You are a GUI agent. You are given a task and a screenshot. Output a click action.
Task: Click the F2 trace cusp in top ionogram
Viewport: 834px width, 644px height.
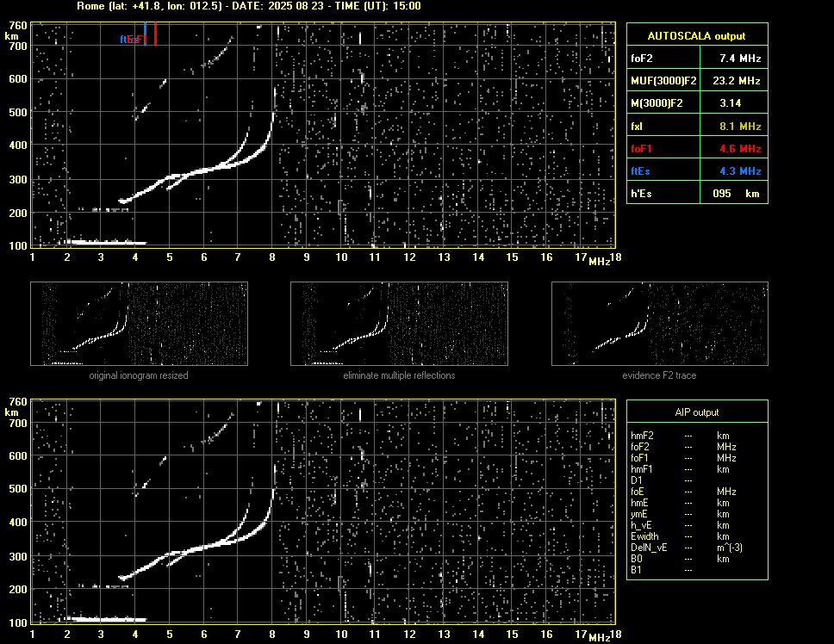[273, 115]
